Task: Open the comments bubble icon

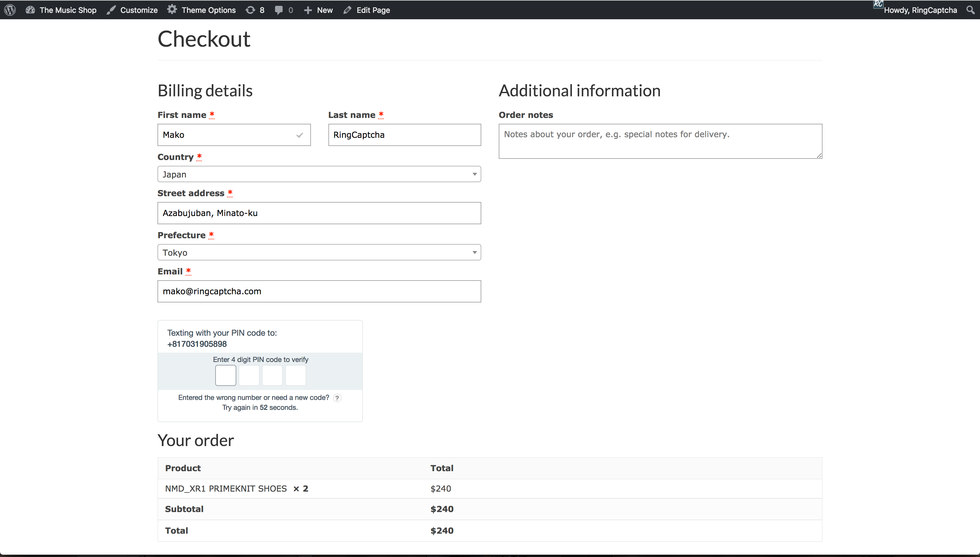Action: click(x=279, y=10)
